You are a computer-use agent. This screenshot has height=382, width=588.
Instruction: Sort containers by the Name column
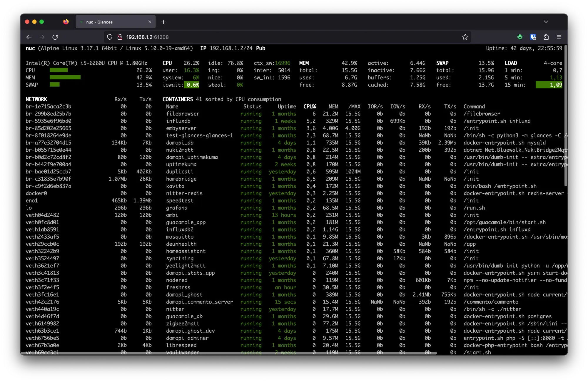coord(172,107)
